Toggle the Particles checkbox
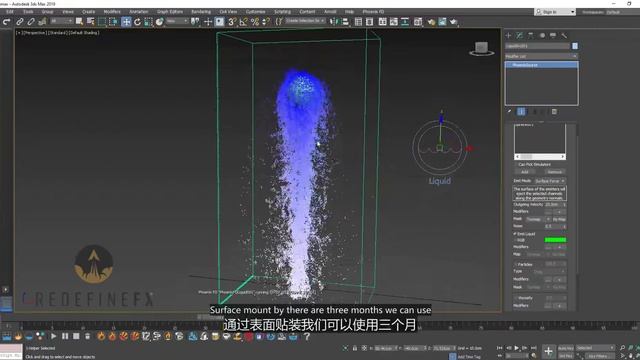640x360 pixels. [x=516, y=264]
